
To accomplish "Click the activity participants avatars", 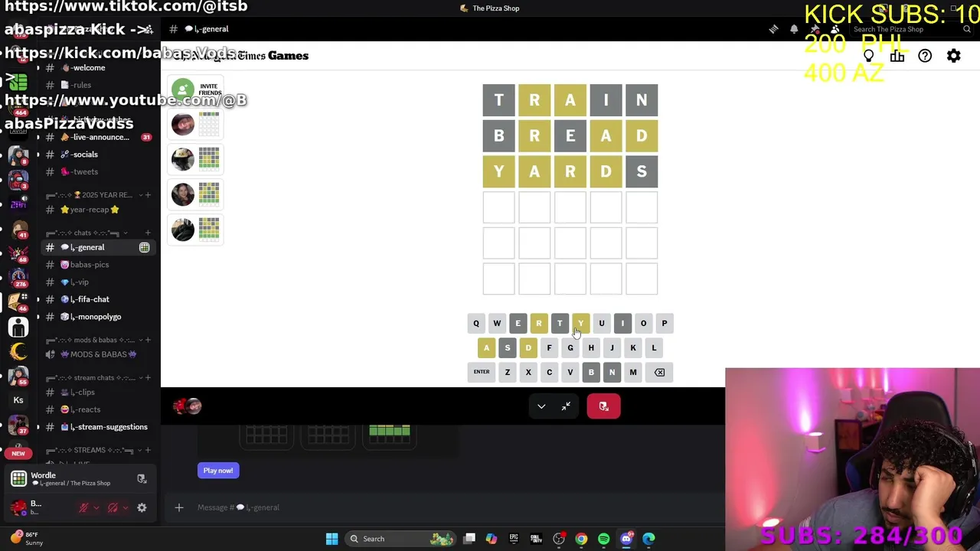I will [x=188, y=406].
